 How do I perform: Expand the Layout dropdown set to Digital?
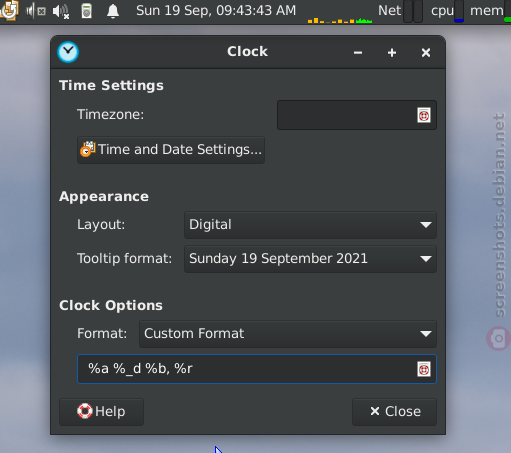click(x=310, y=225)
